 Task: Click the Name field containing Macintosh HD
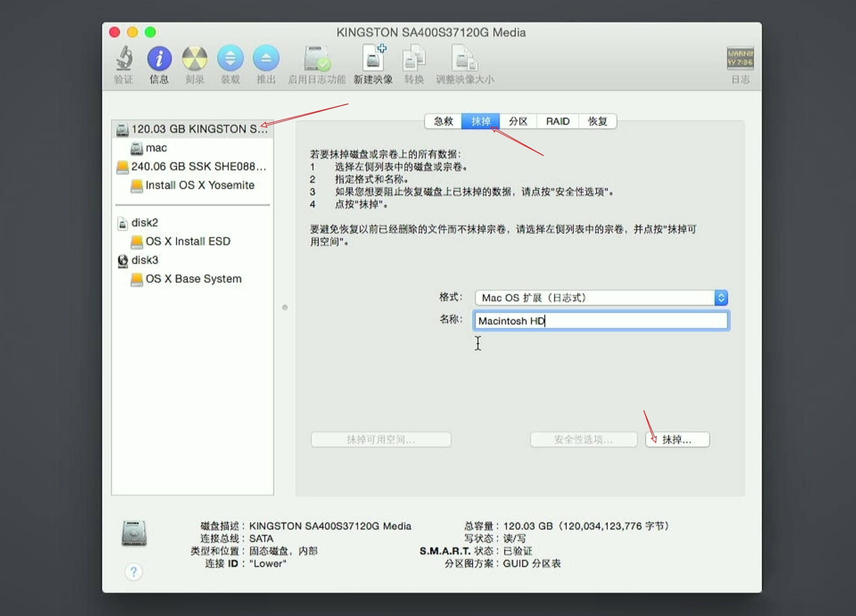point(600,321)
